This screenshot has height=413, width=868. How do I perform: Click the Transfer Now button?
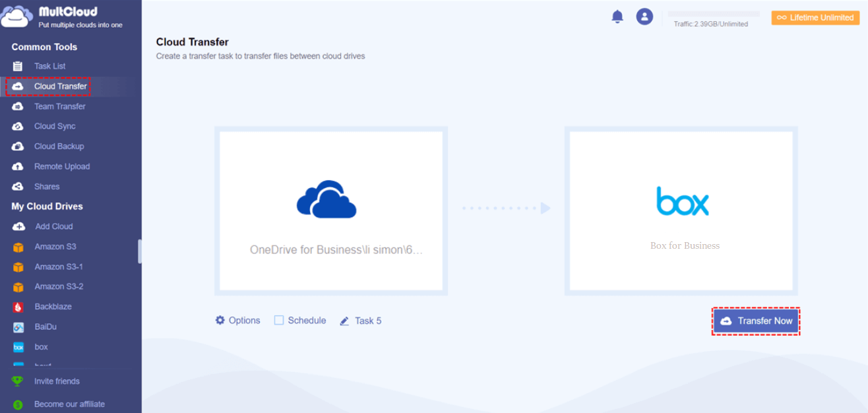click(x=756, y=321)
